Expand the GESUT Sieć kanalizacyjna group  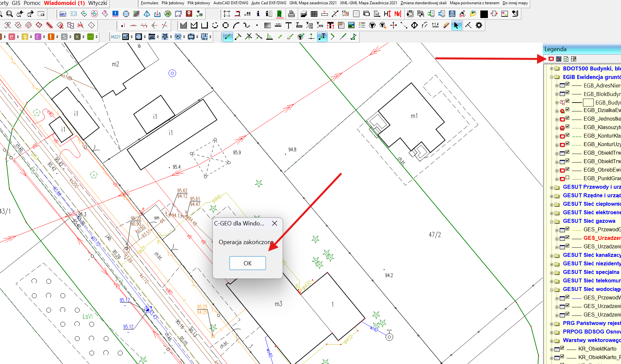(551, 256)
